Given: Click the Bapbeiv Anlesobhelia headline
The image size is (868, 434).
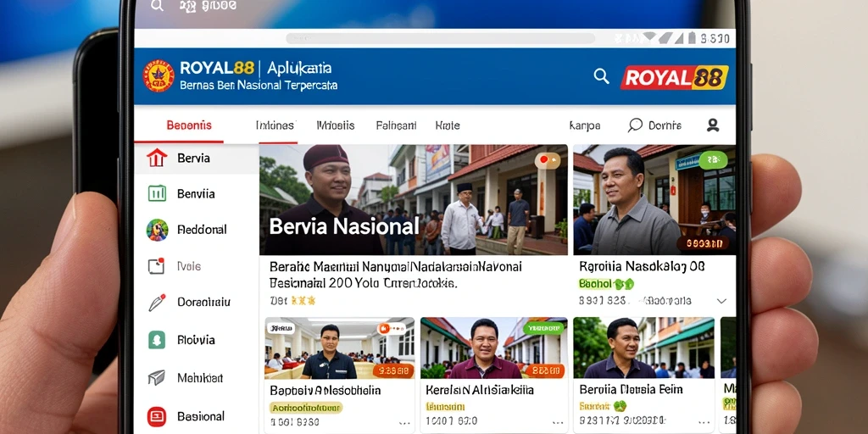Looking at the screenshot, I should (325, 390).
